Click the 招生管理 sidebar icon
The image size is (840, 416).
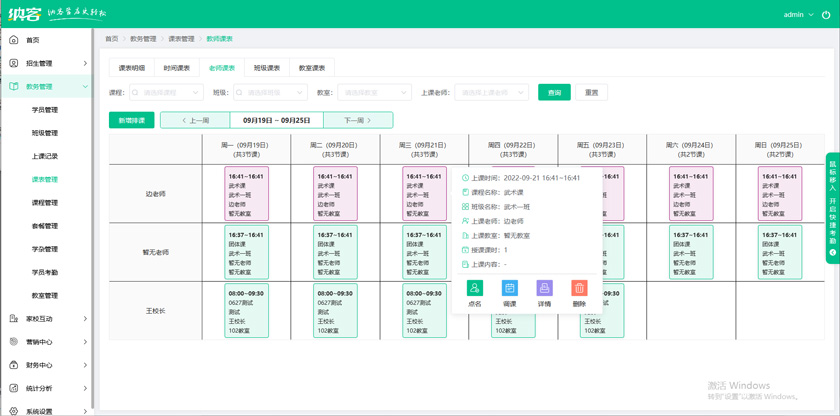pyautogui.click(x=14, y=63)
